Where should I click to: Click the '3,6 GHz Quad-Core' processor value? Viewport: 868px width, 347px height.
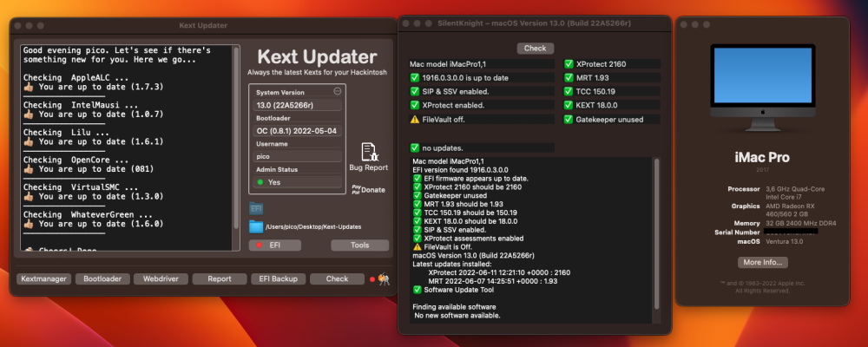795,189
